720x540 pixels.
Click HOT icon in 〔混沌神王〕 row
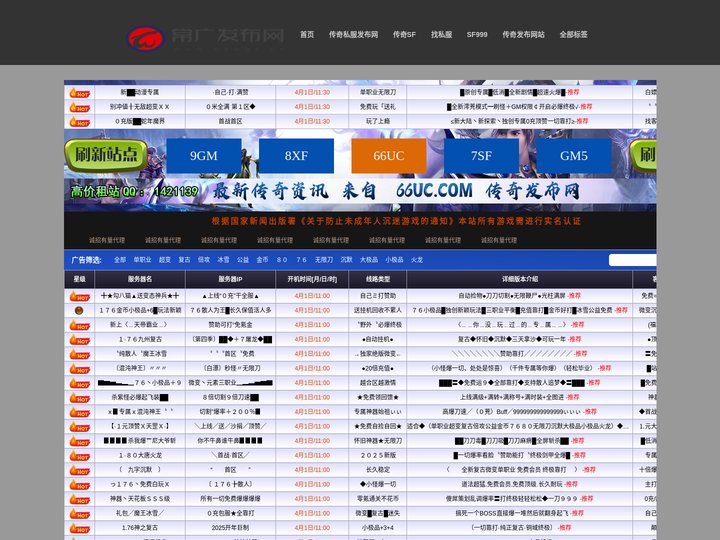click(79, 369)
